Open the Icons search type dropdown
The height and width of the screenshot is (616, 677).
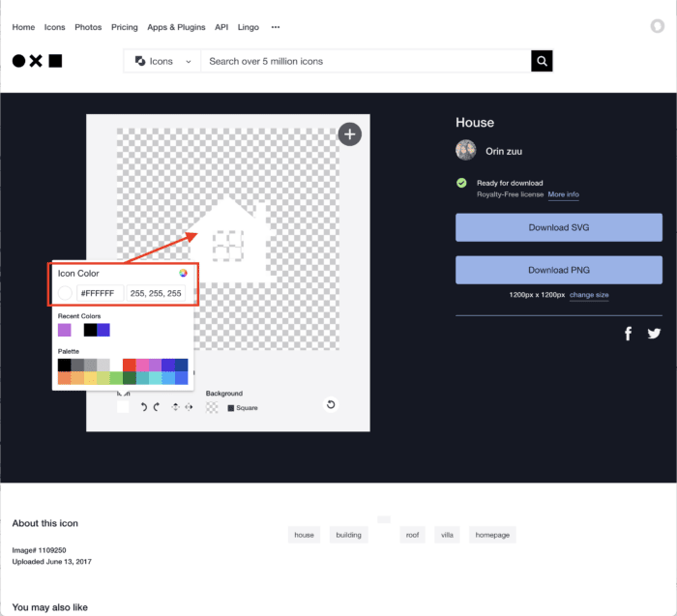coord(162,61)
